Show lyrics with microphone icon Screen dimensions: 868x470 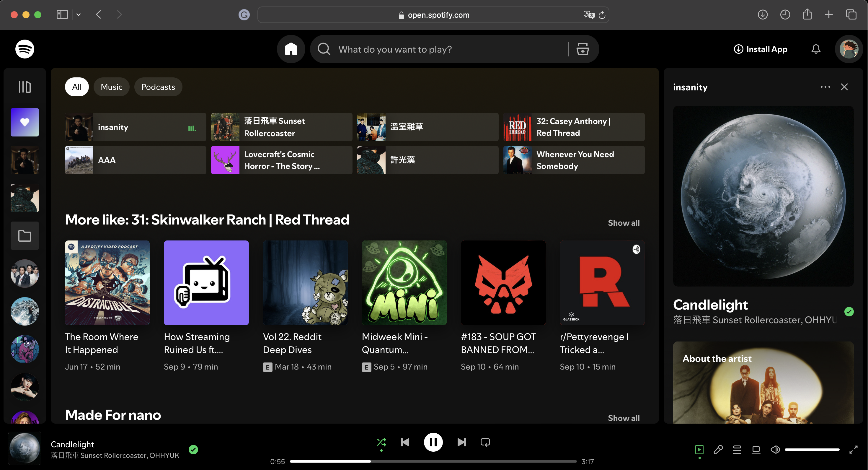718,449
